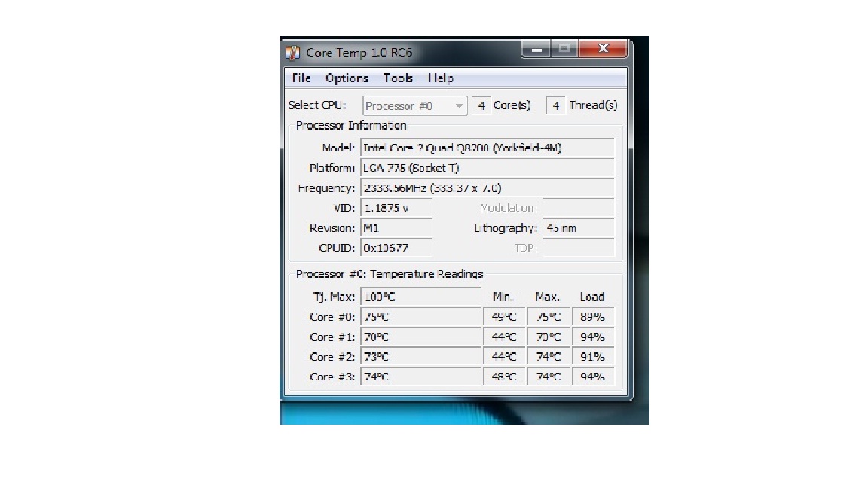
Task: Click Core #2 load value 91%
Action: tap(592, 357)
